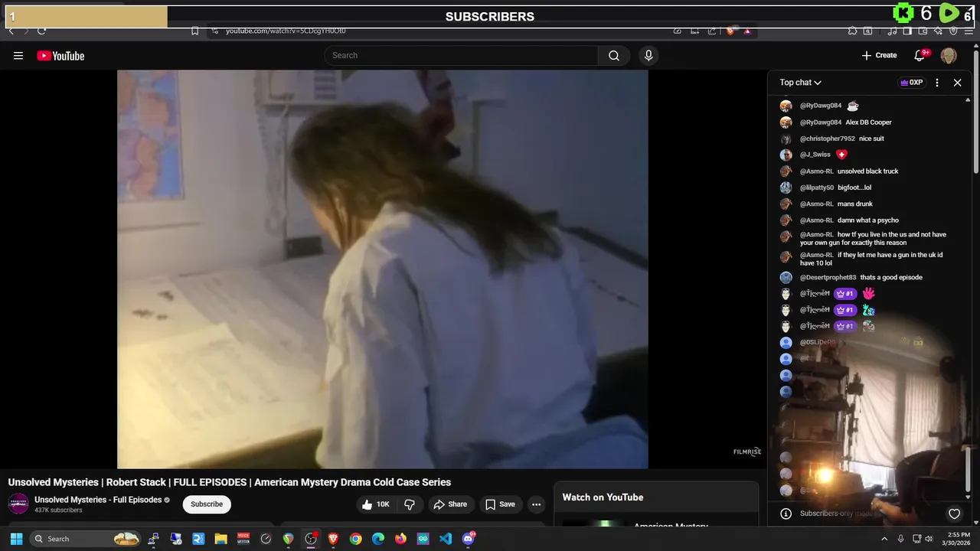The height and width of the screenshot is (551, 980).
Task: Open the YouTube hamburger guide menu
Action: [18, 56]
